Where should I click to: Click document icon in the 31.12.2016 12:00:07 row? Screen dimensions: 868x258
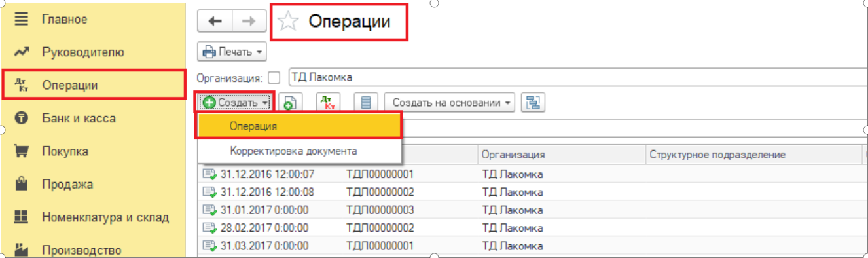(x=209, y=174)
